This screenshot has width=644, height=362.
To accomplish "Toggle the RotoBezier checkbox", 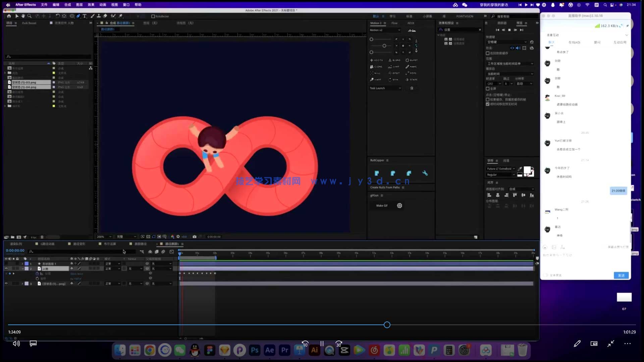I will pyautogui.click(x=153, y=16).
